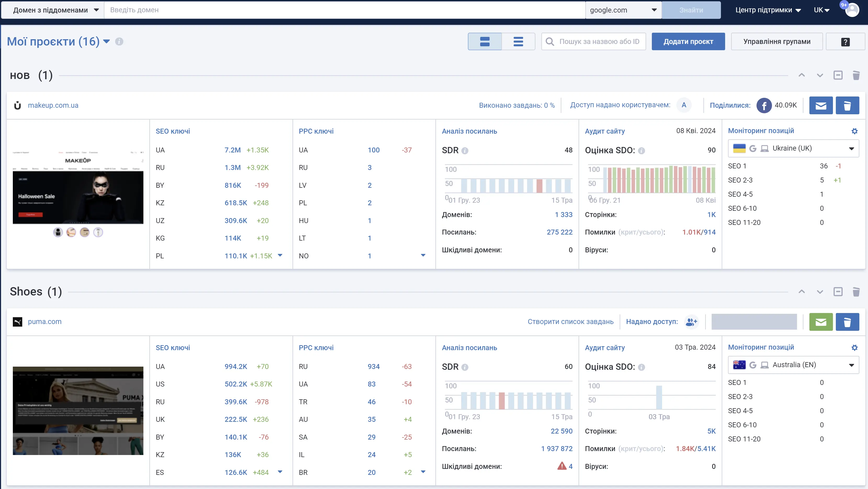This screenshot has width=868, height=489.
Task: Open the makeup.com.ua project link
Action: [53, 105]
